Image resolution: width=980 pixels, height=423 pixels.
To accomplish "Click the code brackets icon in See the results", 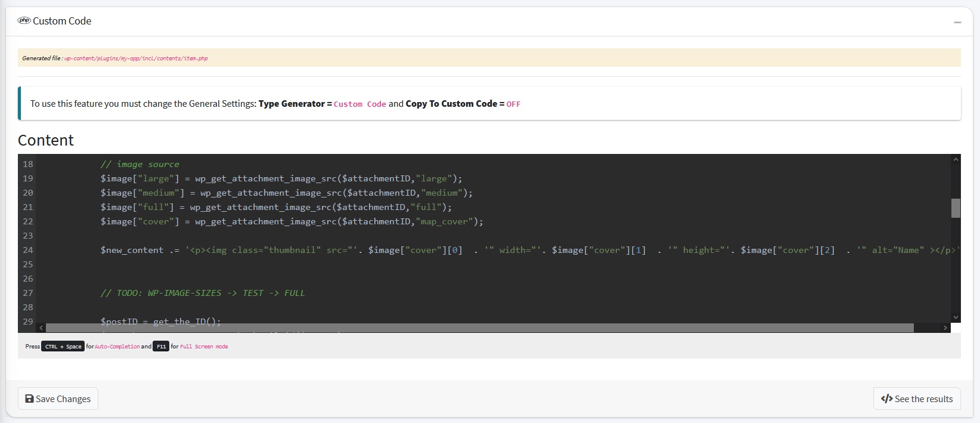I will (x=886, y=399).
